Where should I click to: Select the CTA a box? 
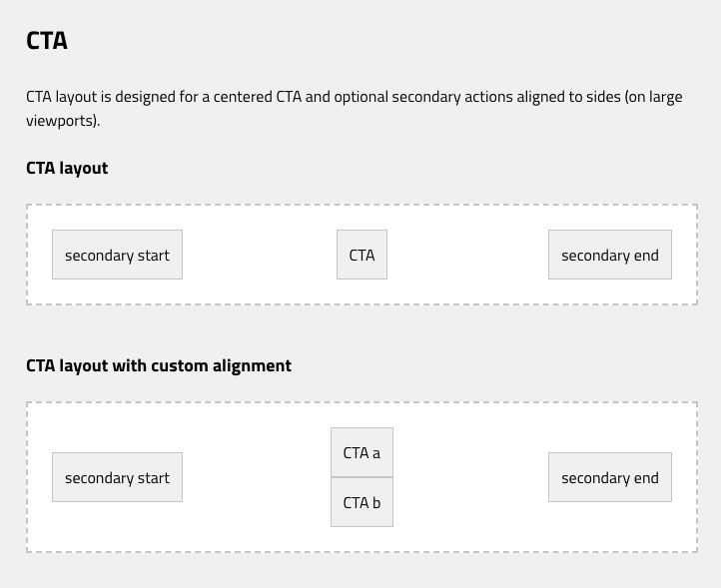click(x=361, y=452)
